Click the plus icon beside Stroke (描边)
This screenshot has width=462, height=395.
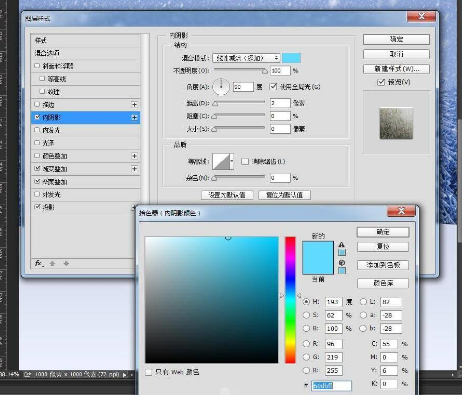point(134,105)
